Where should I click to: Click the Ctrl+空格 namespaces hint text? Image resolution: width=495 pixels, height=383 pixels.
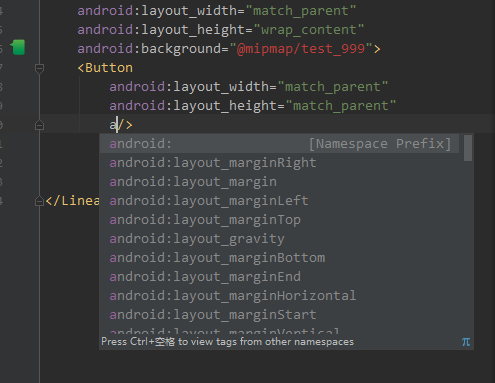click(227, 342)
